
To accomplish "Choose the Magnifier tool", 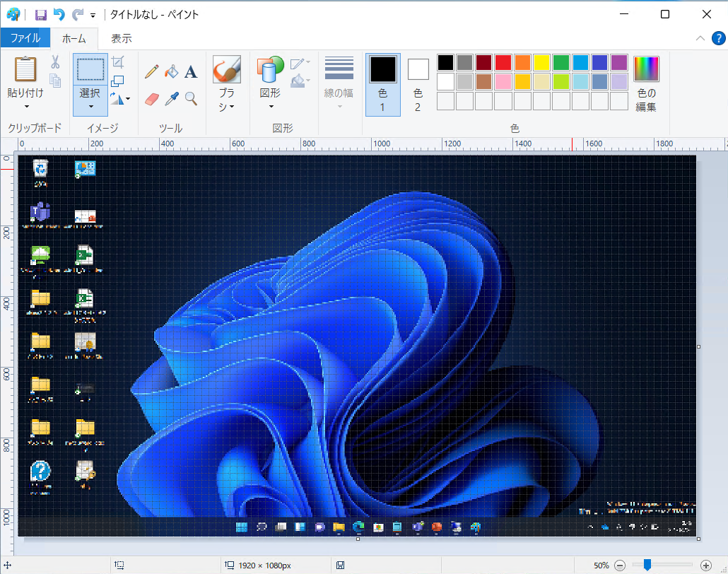I will pos(191,98).
